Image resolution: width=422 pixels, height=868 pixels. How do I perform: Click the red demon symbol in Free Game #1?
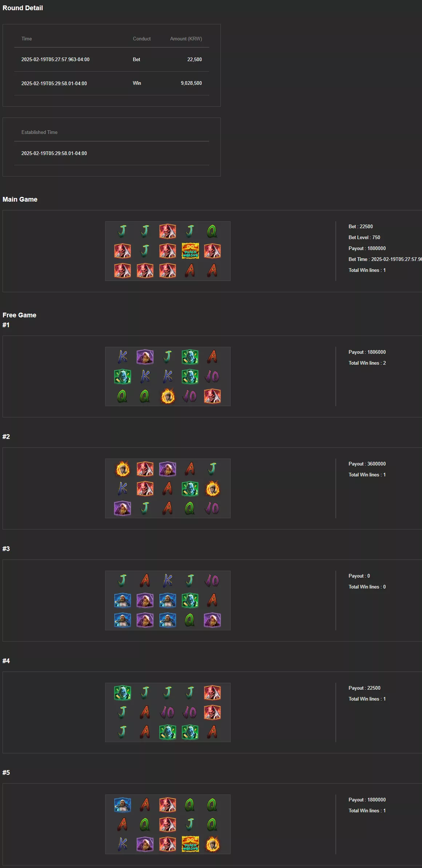click(212, 396)
